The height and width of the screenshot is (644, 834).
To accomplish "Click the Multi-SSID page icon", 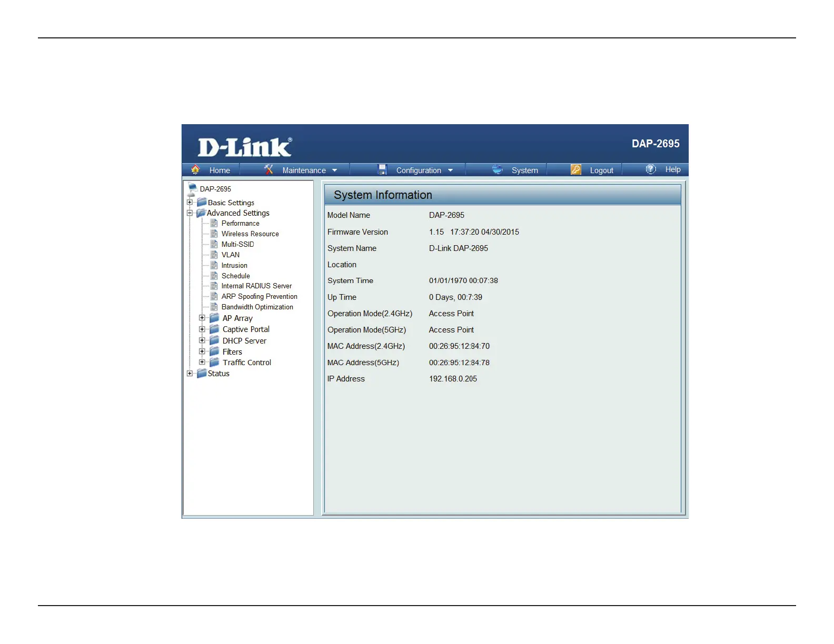I will pos(214,244).
